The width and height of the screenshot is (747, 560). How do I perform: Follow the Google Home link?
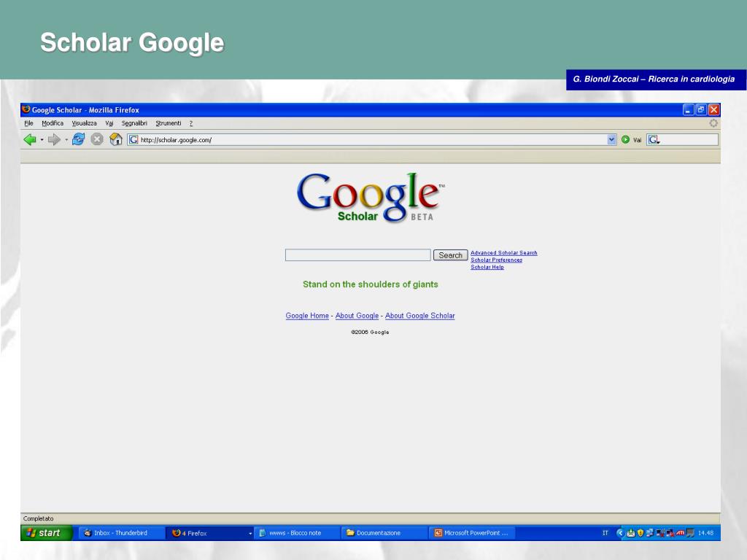pos(307,316)
